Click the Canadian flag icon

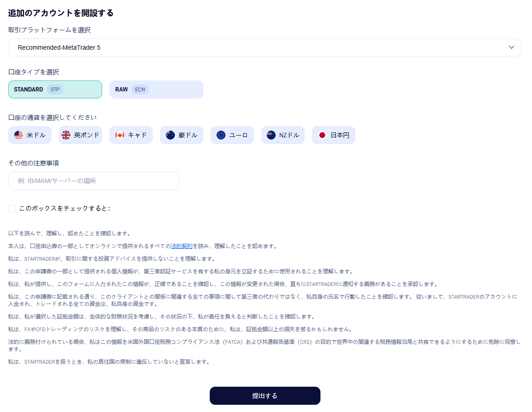click(x=120, y=135)
